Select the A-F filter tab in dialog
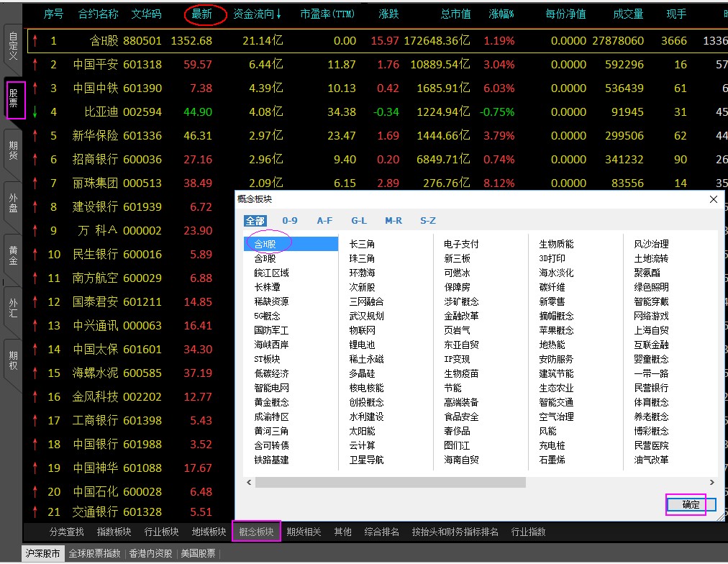 [324, 221]
